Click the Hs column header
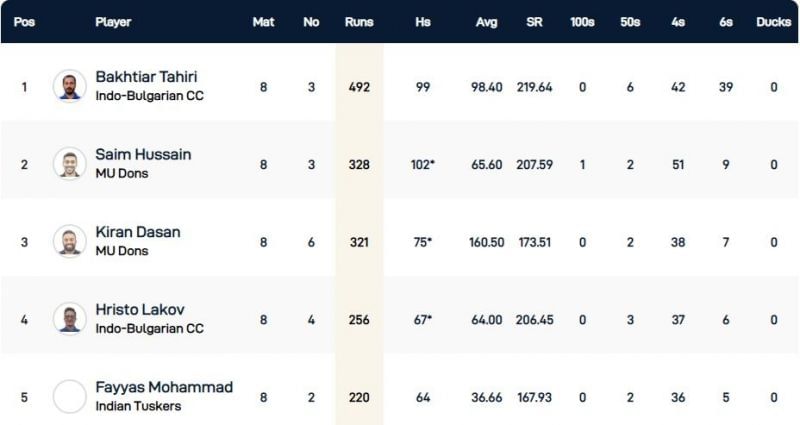Viewport: 800px width, 425px height. (x=423, y=22)
